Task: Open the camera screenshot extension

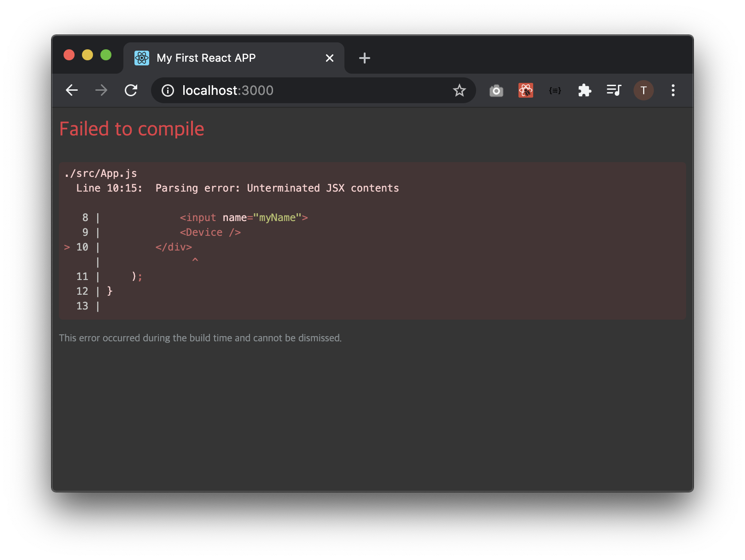Action: pyautogui.click(x=496, y=90)
